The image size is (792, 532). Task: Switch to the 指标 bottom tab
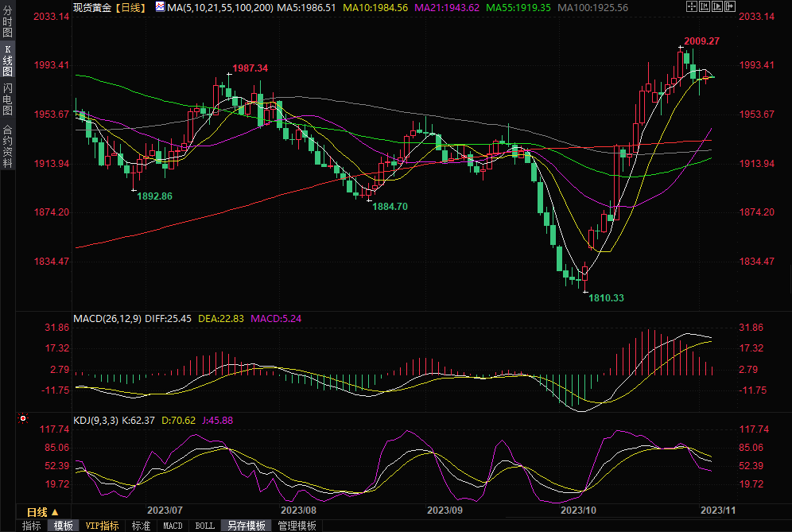(x=32, y=526)
